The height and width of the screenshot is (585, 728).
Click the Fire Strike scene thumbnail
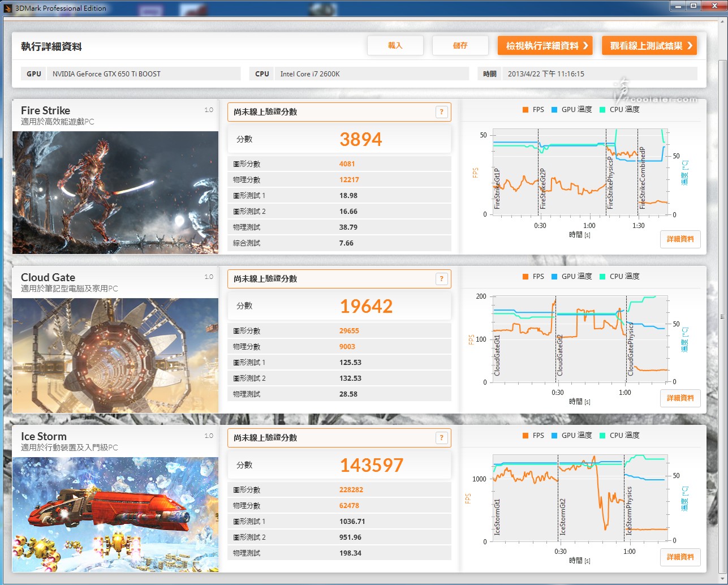pyautogui.click(x=115, y=192)
